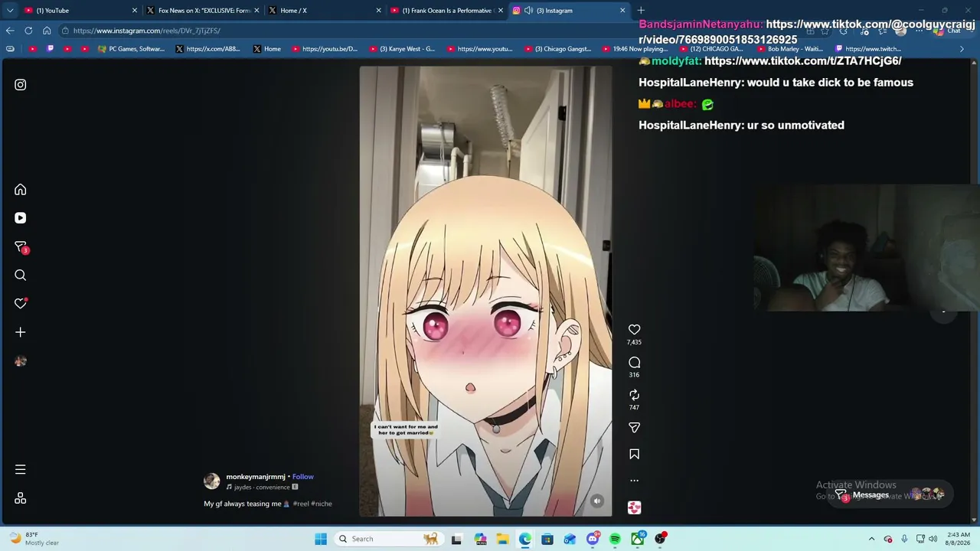Open the #reel hashtag in caption
The width and height of the screenshot is (980, 551).
click(300, 504)
